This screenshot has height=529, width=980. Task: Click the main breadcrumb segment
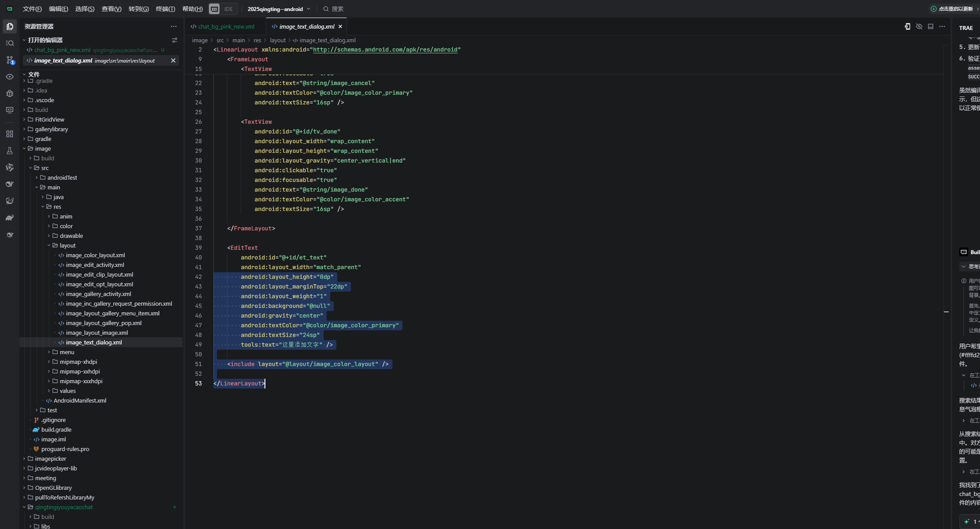(x=238, y=40)
